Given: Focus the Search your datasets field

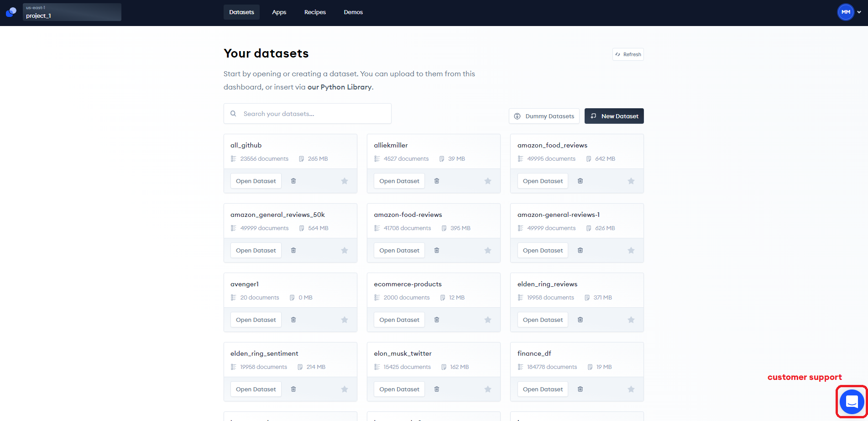Looking at the screenshot, I should coord(308,113).
